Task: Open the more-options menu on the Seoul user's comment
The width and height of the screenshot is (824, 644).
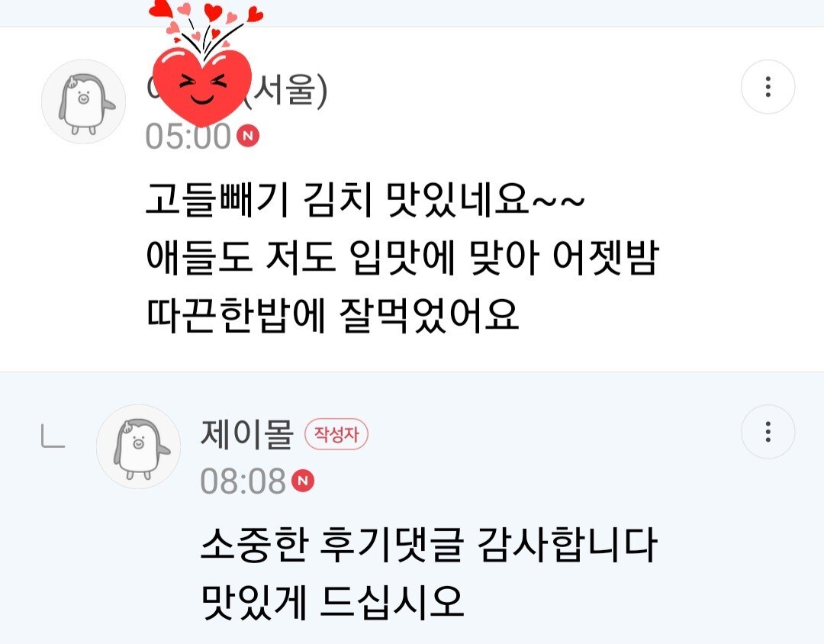Action: [x=768, y=87]
